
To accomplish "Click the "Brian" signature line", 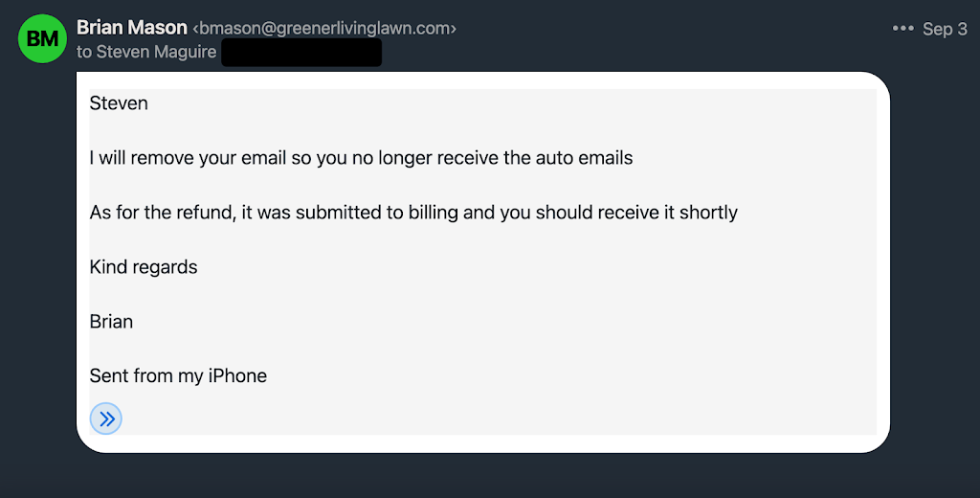I will pyautogui.click(x=111, y=322).
